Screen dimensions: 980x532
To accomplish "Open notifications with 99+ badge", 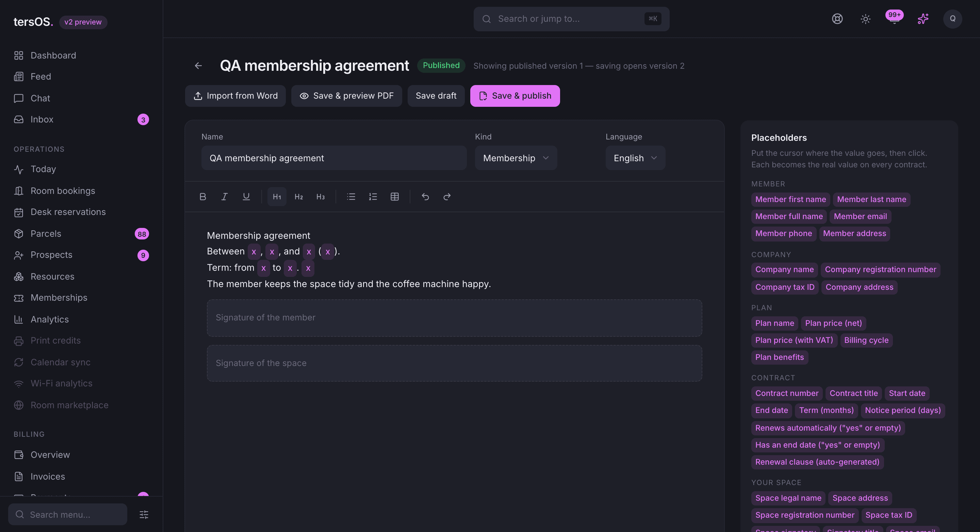I will pos(894,18).
